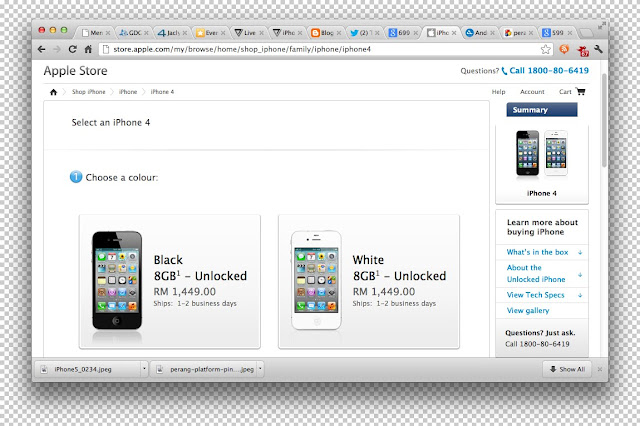Open a new tab button
Image resolution: width=640 pixels, height=426 pixels.
[x=586, y=33]
